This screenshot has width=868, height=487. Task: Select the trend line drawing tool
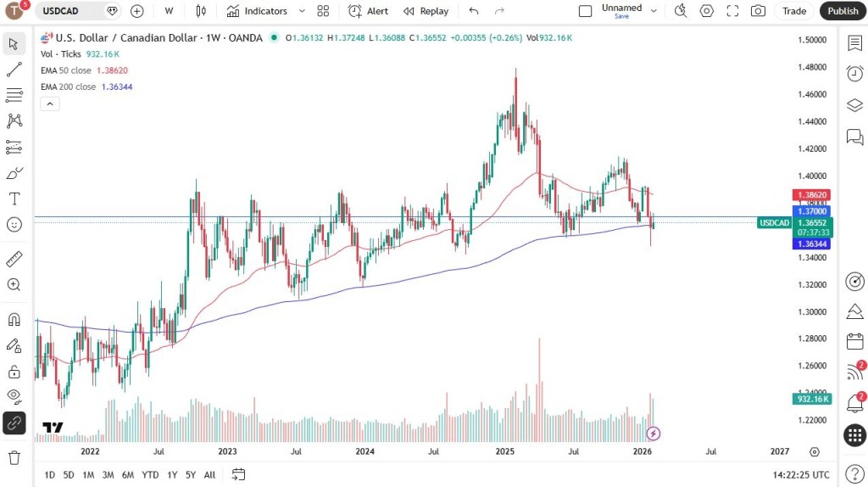coord(14,69)
